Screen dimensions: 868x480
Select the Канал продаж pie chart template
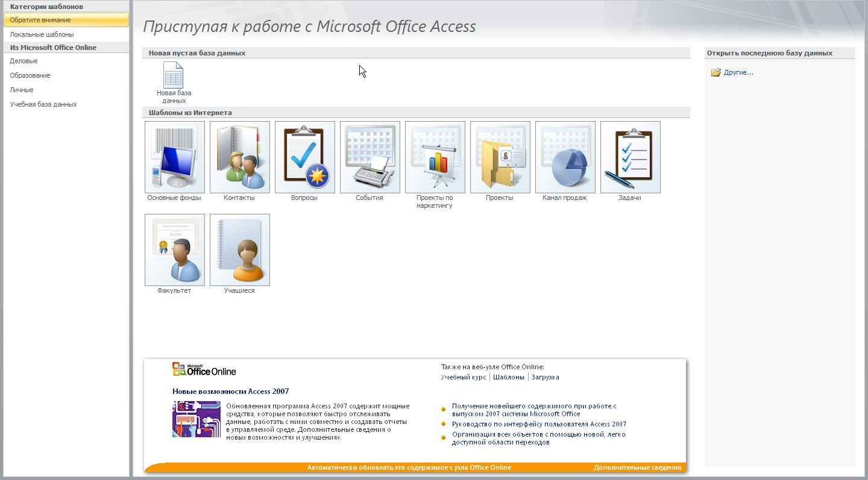pyautogui.click(x=565, y=157)
